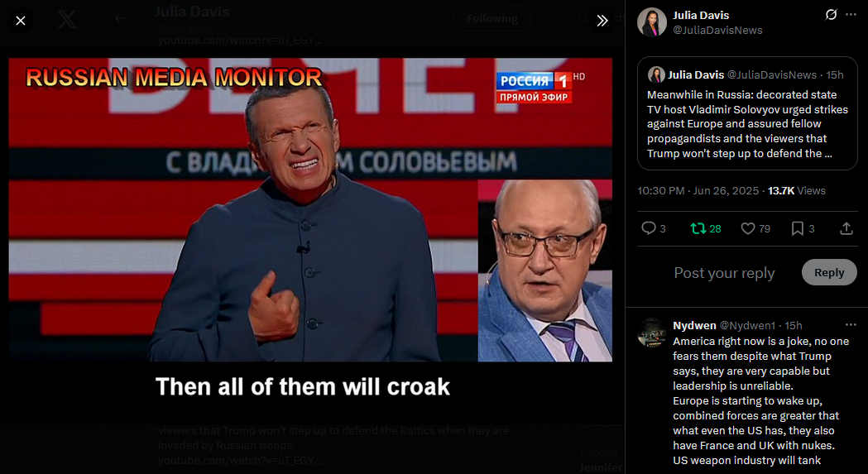Bookmark the post with 3 bookmarks
Screen dimensions: 868x474
pyautogui.click(x=803, y=228)
